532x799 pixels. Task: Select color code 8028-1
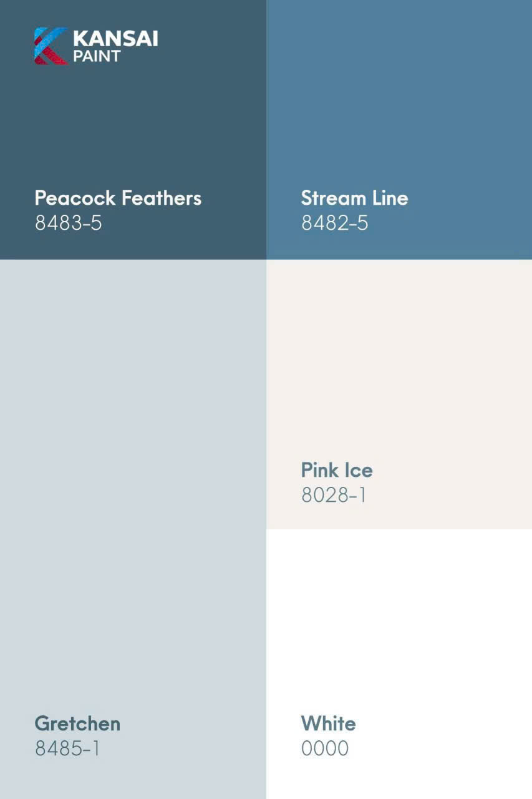tap(334, 495)
